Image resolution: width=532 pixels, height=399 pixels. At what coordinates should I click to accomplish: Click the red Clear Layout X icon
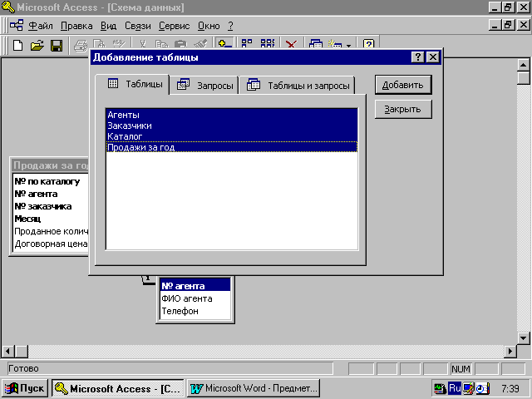point(291,45)
